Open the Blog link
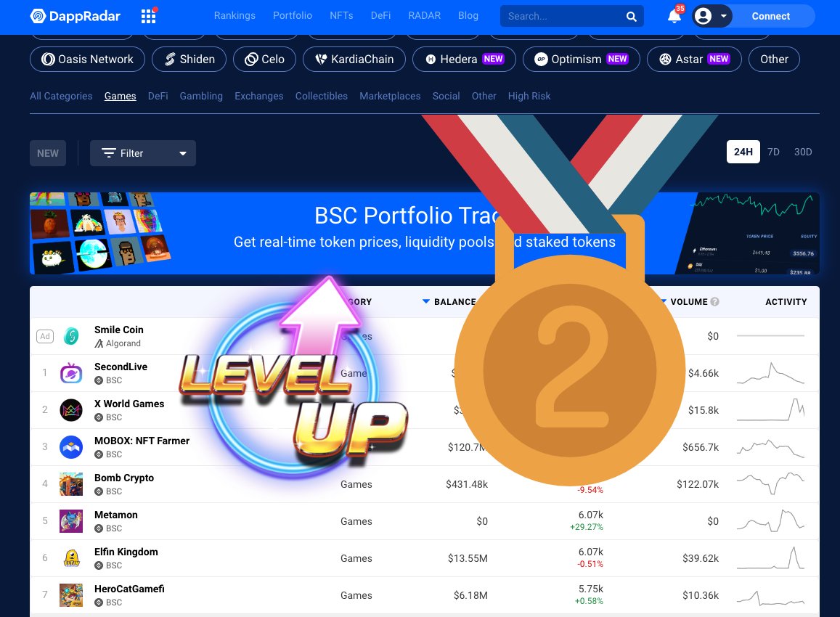 [468, 15]
